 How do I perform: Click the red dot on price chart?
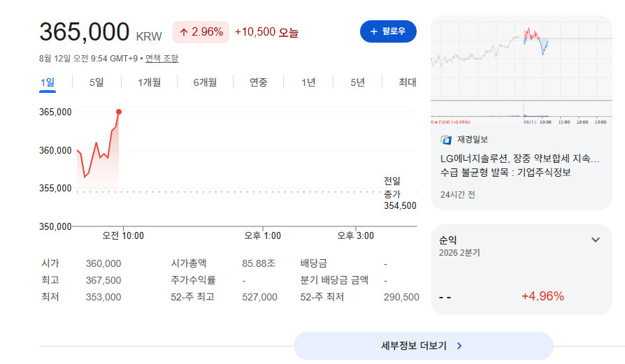[x=119, y=112]
